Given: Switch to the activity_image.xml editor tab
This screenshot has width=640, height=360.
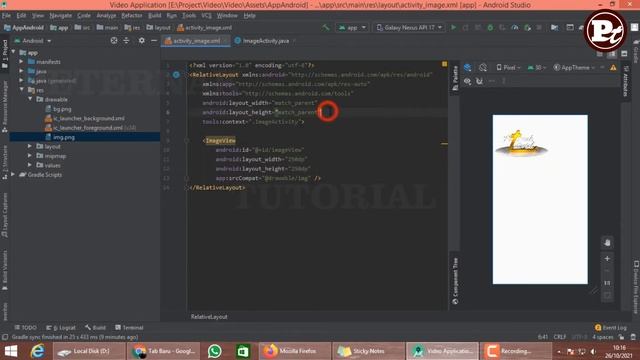Looking at the screenshot, I should (196, 41).
